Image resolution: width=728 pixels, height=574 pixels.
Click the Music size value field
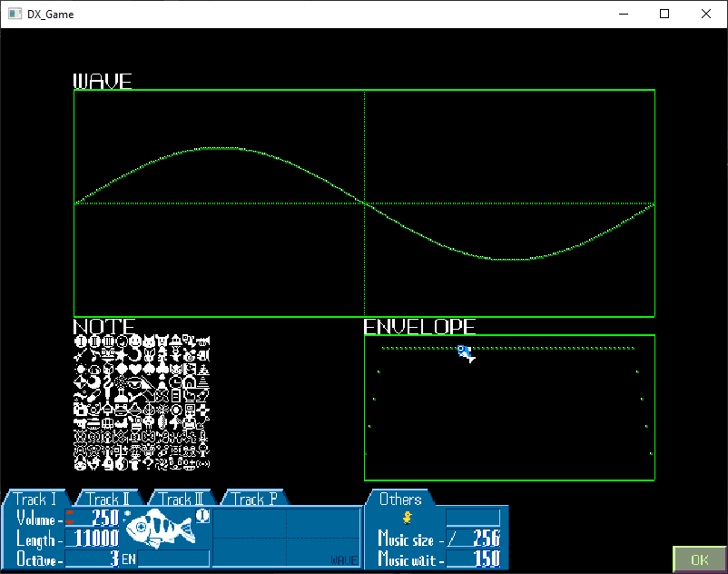coord(472,538)
